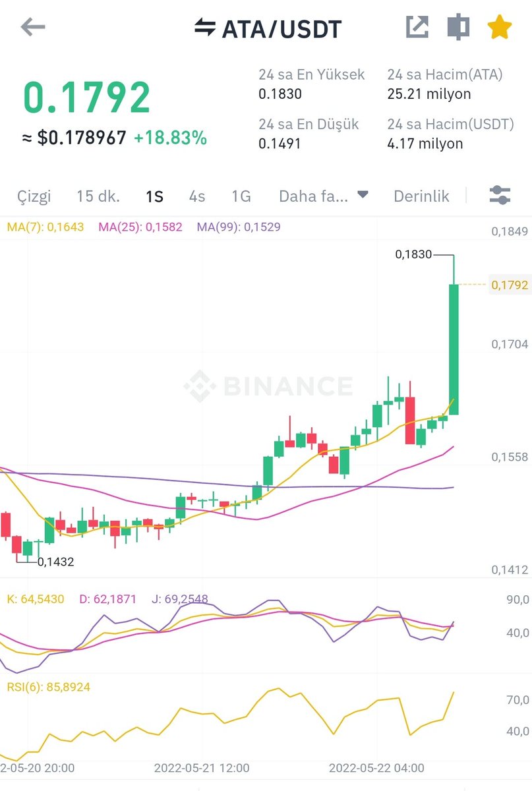
Task: Tap the 0,1558 price axis label
Action: pos(510,457)
